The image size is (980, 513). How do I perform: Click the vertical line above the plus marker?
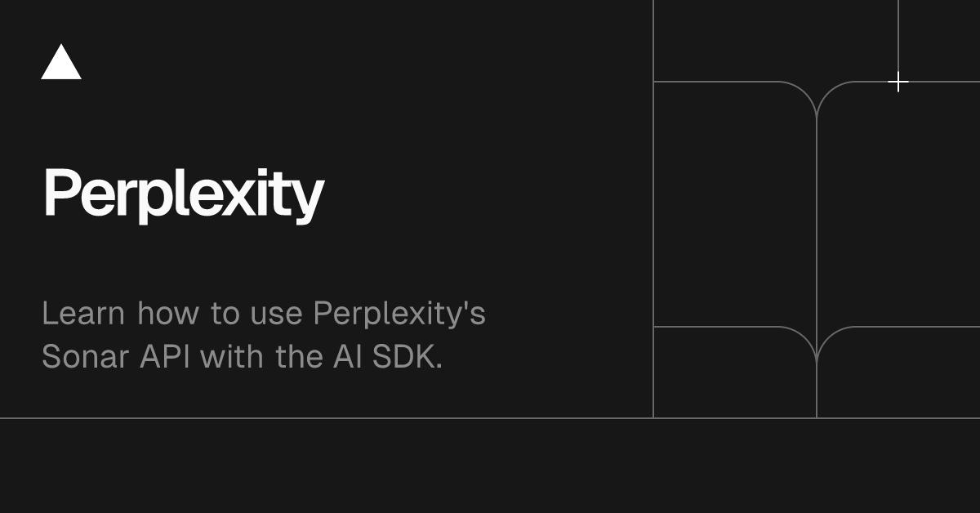point(898,36)
